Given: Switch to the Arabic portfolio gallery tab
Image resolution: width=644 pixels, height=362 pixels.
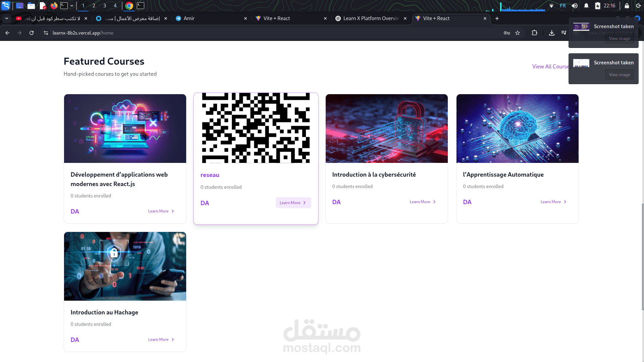Looking at the screenshot, I should tap(131, 18).
